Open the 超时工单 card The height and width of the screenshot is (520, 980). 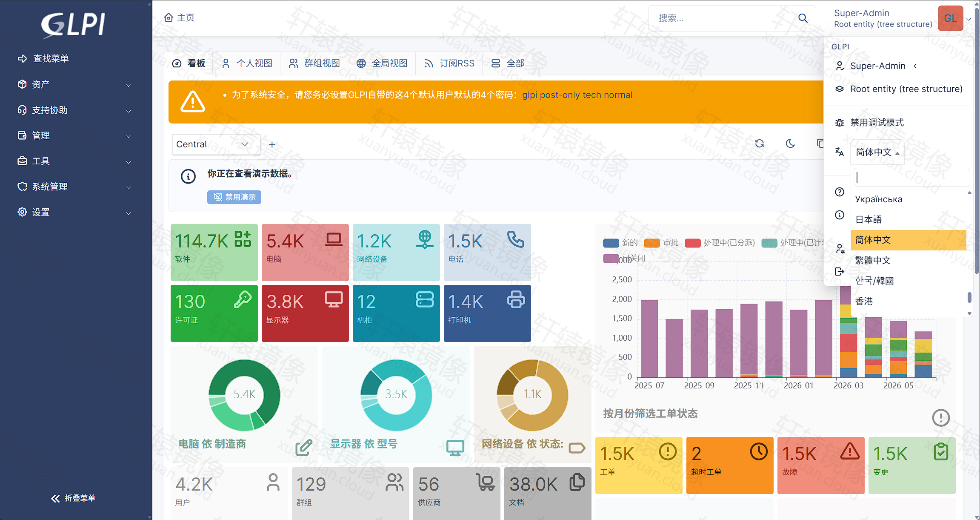coord(729,465)
